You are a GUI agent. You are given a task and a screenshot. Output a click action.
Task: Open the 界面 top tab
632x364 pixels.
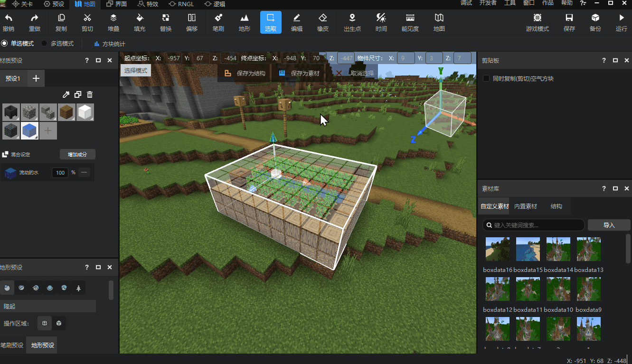(117, 4)
